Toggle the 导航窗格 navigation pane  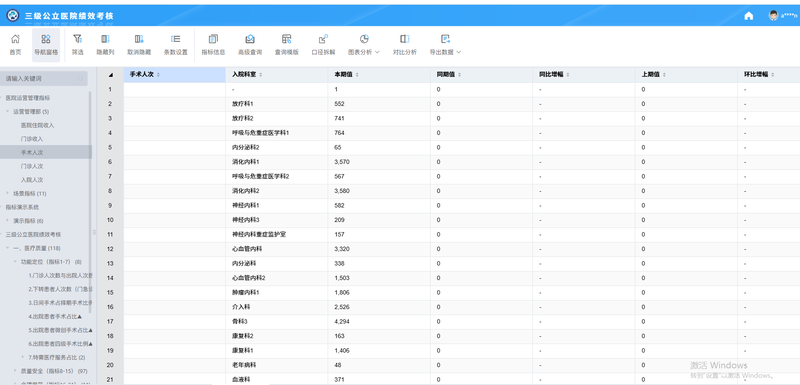click(46, 45)
